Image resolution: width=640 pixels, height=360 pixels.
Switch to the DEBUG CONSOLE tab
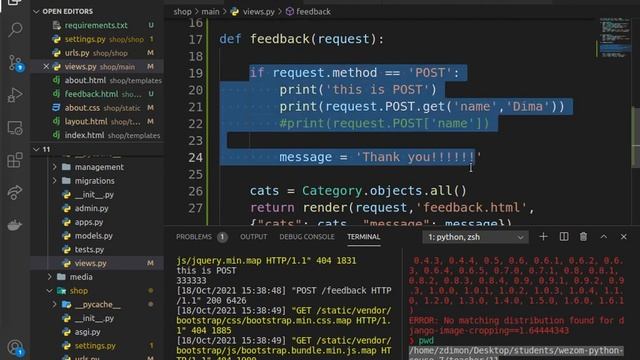307,237
